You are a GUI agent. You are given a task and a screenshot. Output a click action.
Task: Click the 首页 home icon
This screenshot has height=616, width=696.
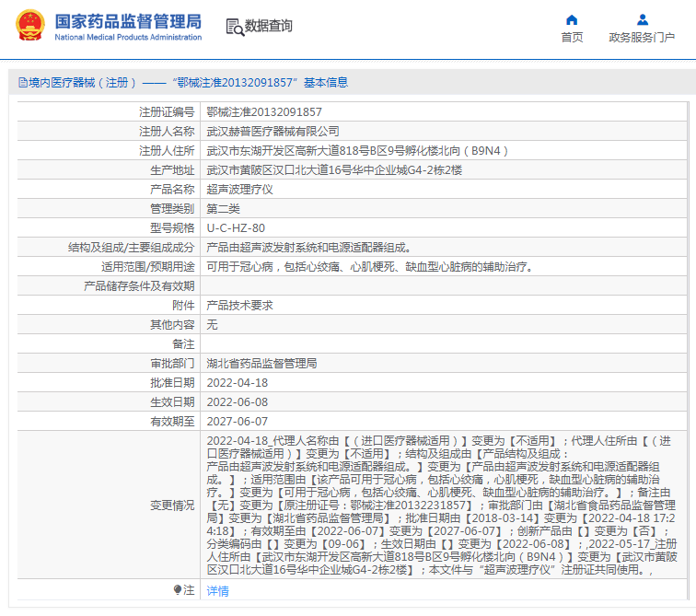click(x=572, y=20)
